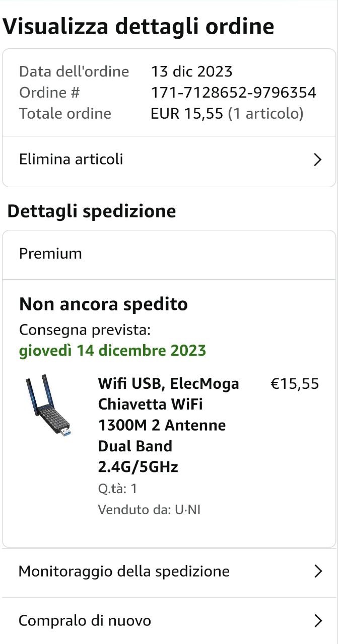Select Compralo di nuovo
The width and height of the screenshot is (338, 644).
click(85, 621)
